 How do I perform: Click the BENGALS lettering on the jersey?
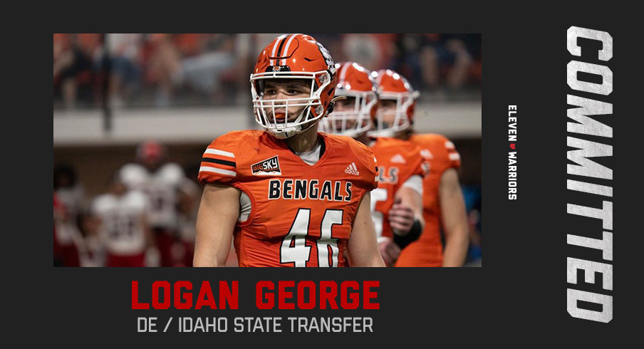pos(310,190)
